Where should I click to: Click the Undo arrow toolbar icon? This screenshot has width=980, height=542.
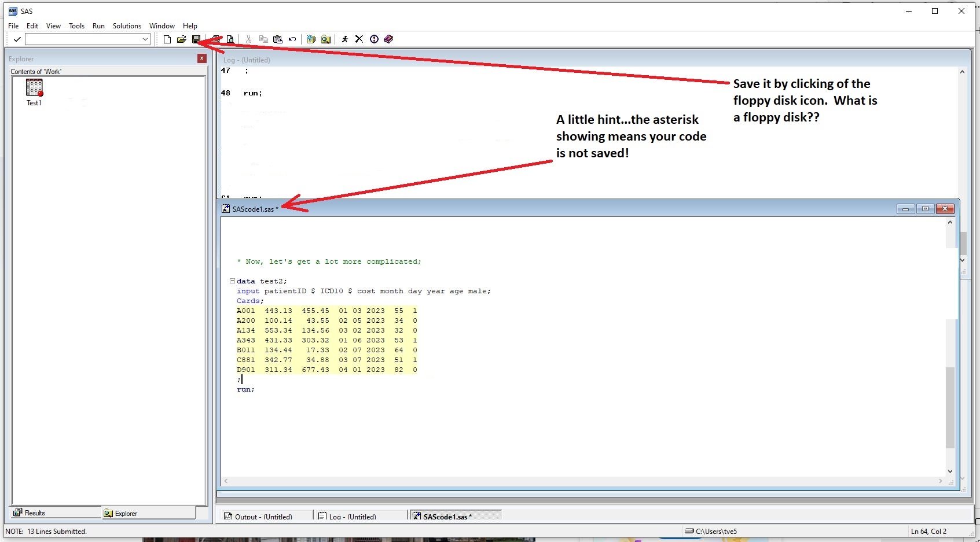pyautogui.click(x=292, y=39)
